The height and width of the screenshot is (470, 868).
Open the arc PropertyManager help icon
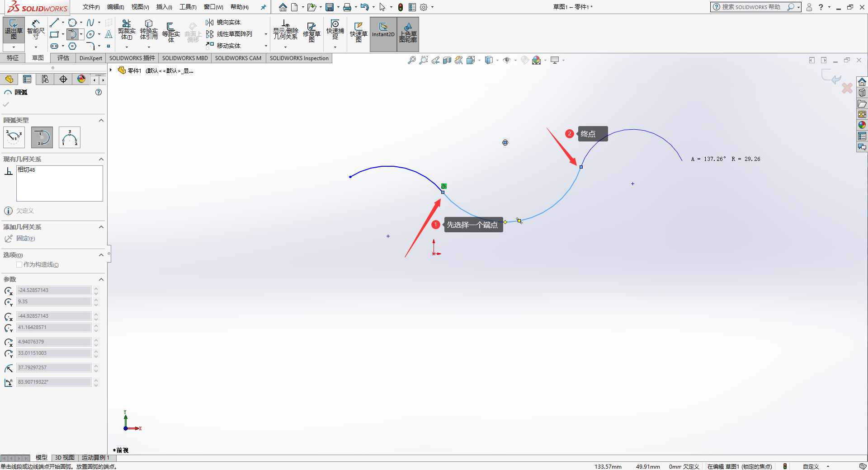coord(99,92)
